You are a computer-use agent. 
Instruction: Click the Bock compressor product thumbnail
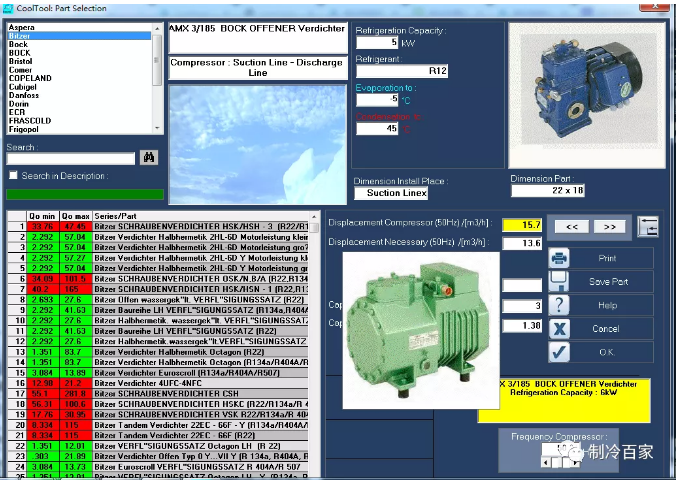coord(587,95)
